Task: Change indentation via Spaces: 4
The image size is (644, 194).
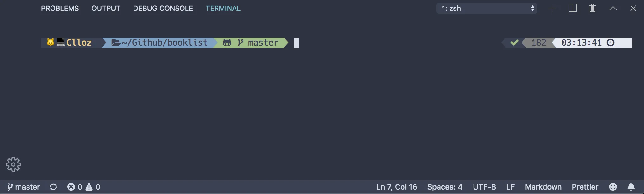Action: (x=445, y=186)
